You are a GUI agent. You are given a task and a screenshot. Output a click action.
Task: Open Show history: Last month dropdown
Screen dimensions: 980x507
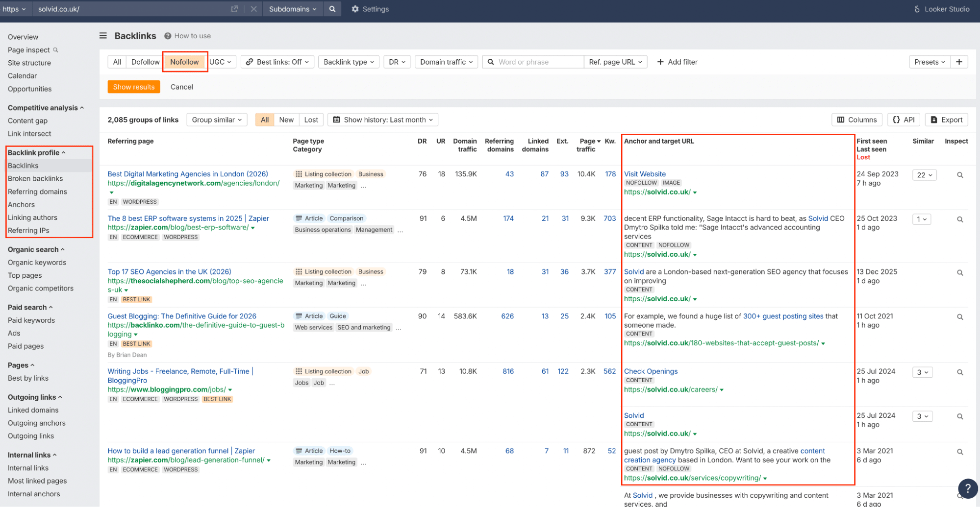click(383, 120)
